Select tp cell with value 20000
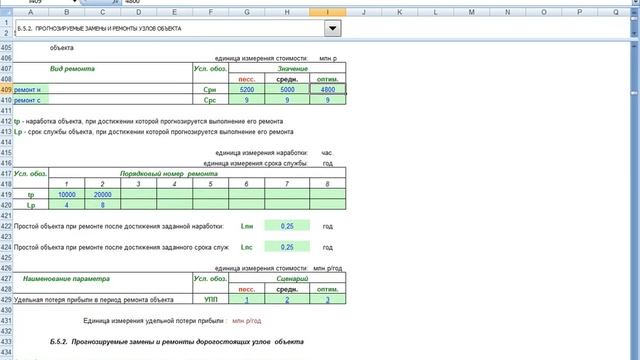The width and height of the screenshot is (640, 360). (x=102, y=195)
